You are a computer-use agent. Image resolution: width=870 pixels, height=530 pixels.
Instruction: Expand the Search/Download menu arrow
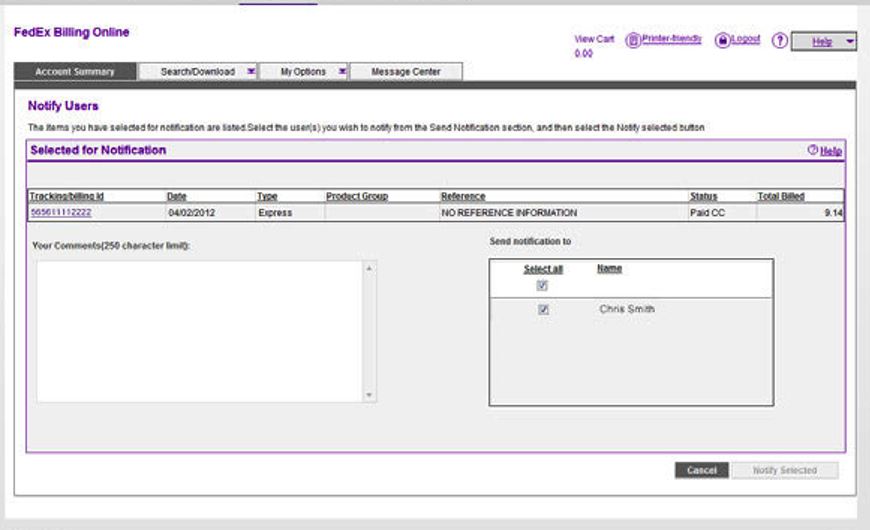tap(251, 71)
